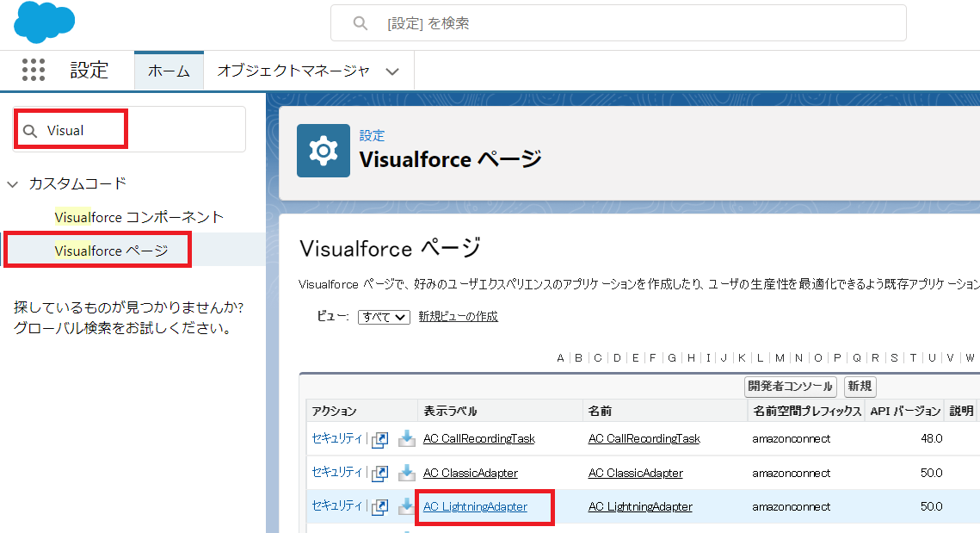The height and width of the screenshot is (533, 980).
Task: Open Visualforce コンポーネント in the sidebar
Action: point(139,217)
